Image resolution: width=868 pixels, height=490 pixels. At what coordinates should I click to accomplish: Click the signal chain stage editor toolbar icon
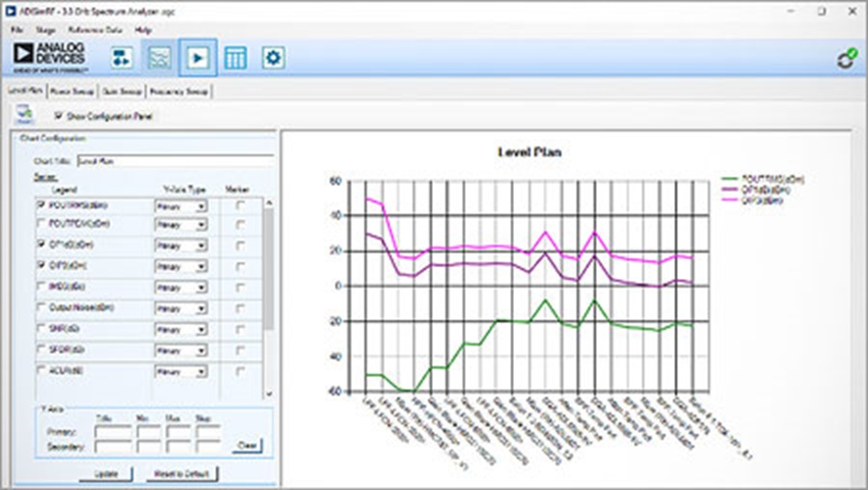pyautogui.click(x=122, y=58)
